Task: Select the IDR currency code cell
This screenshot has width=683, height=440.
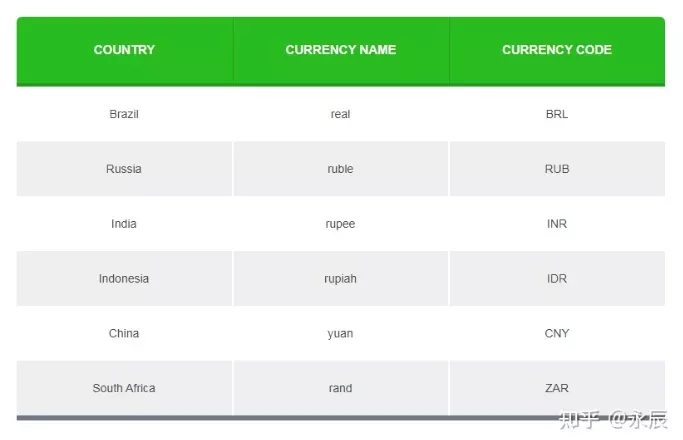Action: pyautogui.click(x=557, y=279)
